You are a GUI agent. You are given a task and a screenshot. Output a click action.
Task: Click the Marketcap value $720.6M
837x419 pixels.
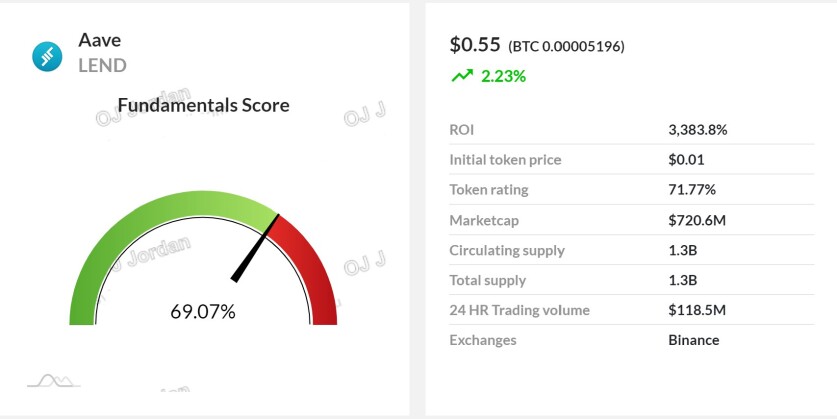(697, 220)
